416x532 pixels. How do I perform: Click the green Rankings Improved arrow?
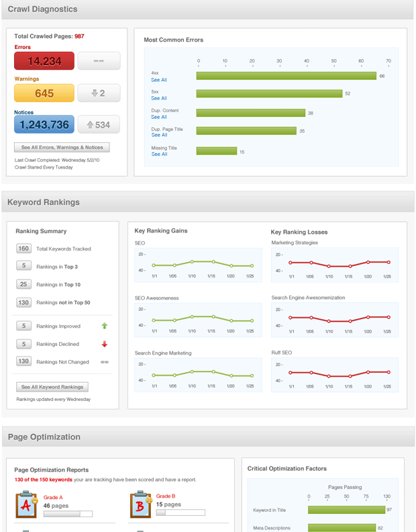coord(104,326)
